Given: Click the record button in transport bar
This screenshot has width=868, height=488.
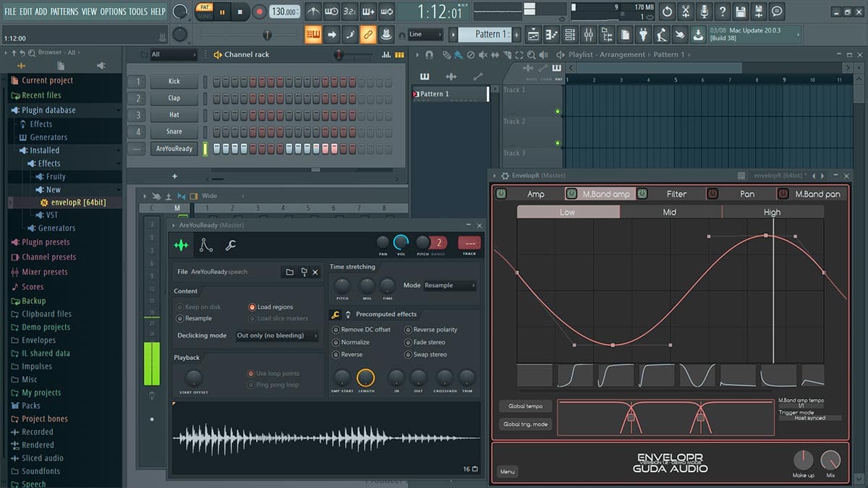Looking at the screenshot, I should pyautogui.click(x=260, y=12).
